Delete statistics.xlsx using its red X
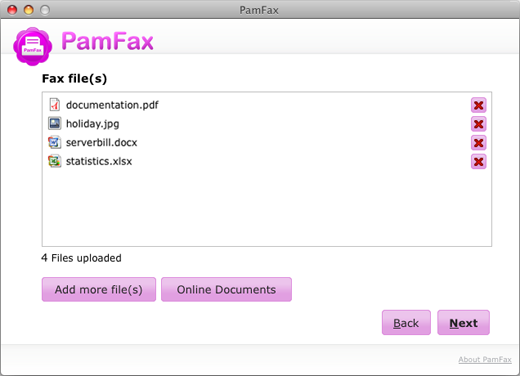Viewport: 520px width, 376px height. click(478, 162)
